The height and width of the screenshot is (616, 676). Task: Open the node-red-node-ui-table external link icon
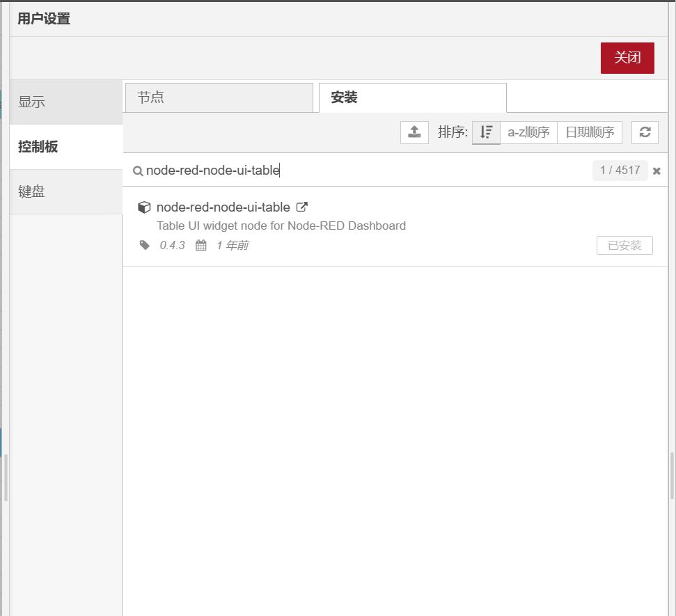point(302,207)
